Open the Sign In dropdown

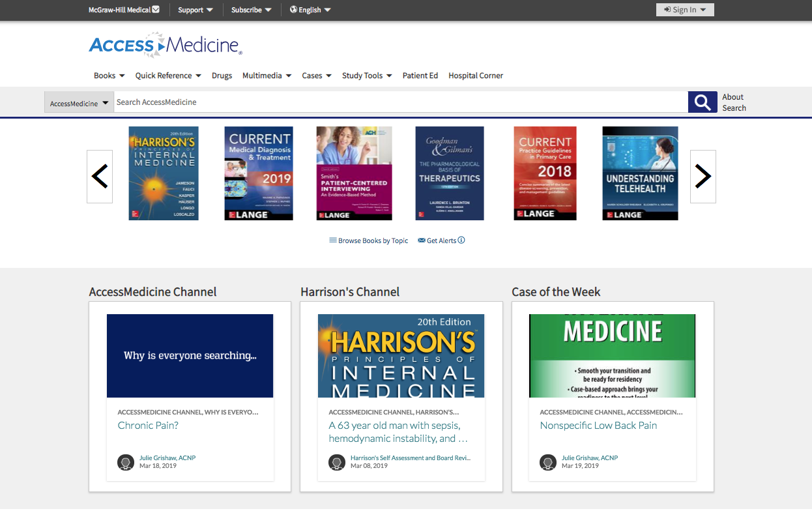(x=685, y=10)
